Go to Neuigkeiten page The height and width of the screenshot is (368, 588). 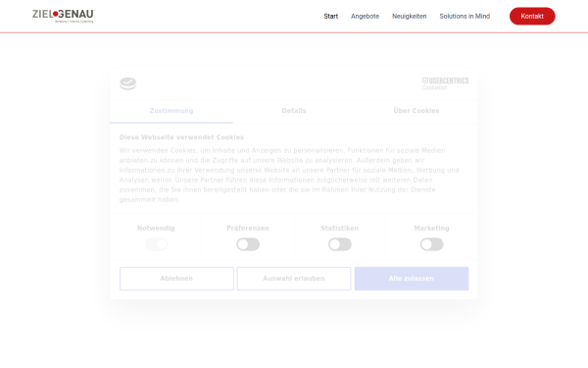click(x=409, y=16)
